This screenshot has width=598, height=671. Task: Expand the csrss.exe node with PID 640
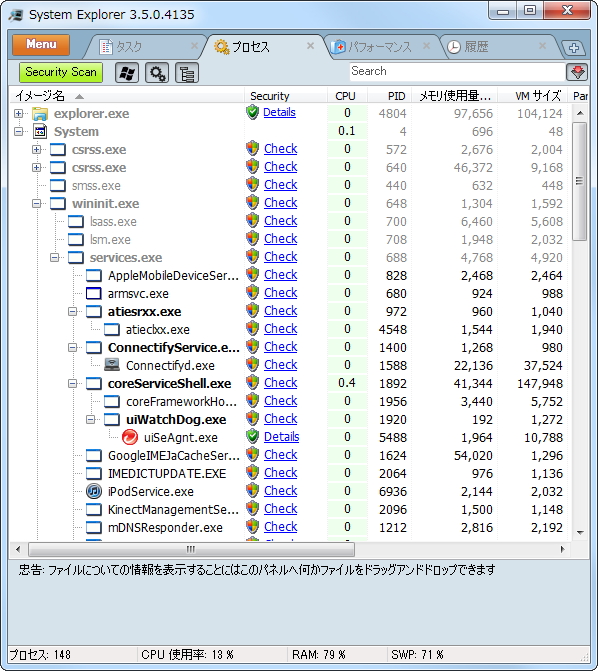coord(36,167)
